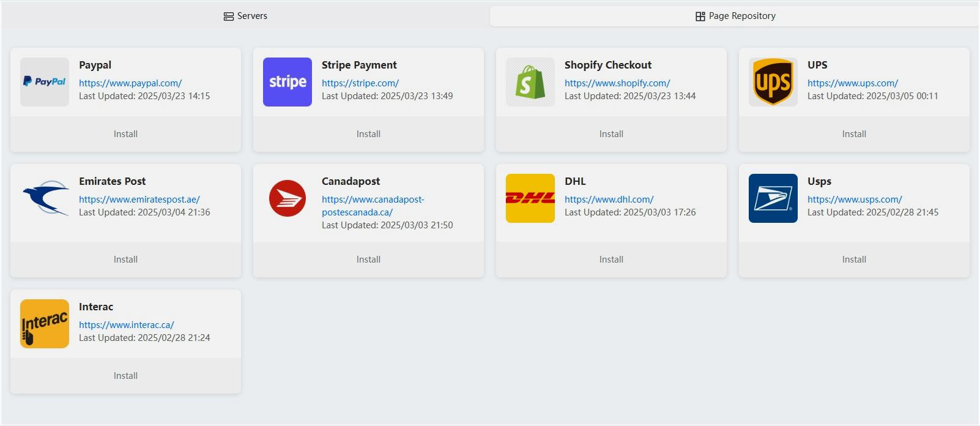
Task: Click UPS's Last Updated 2025/03/05 00:11 text
Action: click(873, 96)
